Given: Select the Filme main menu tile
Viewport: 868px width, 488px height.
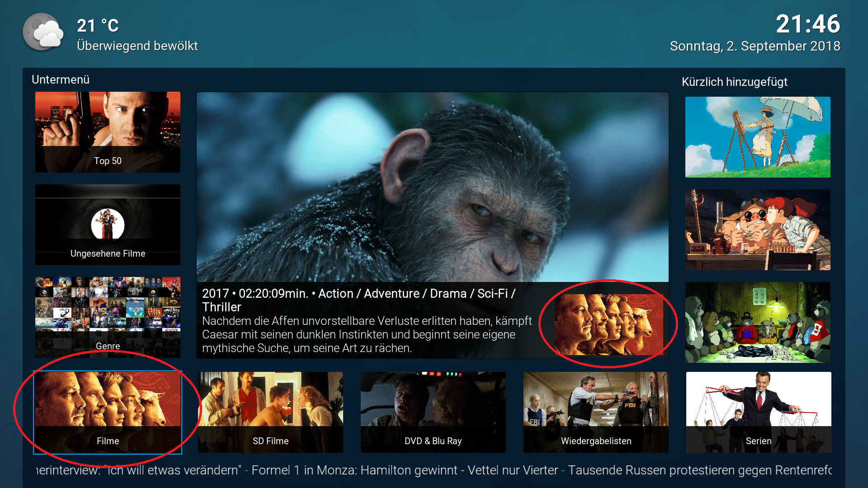Looking at the screenshot, I should click(108, 412).
